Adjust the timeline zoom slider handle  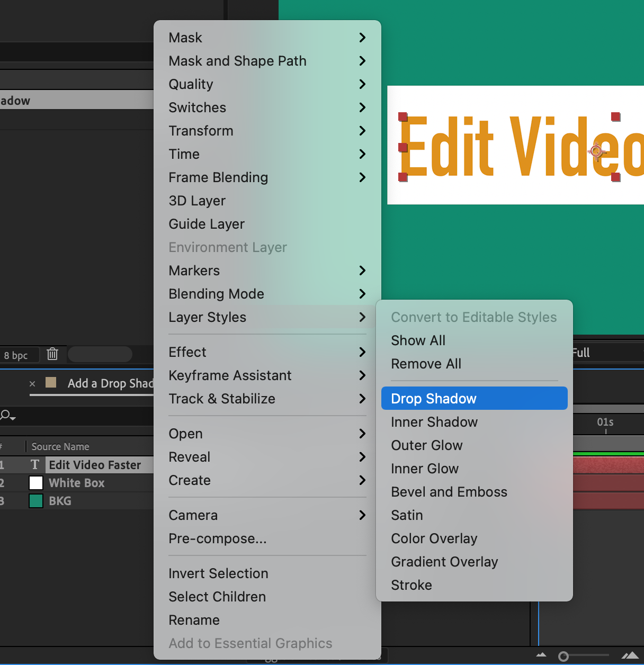[563, 657]
